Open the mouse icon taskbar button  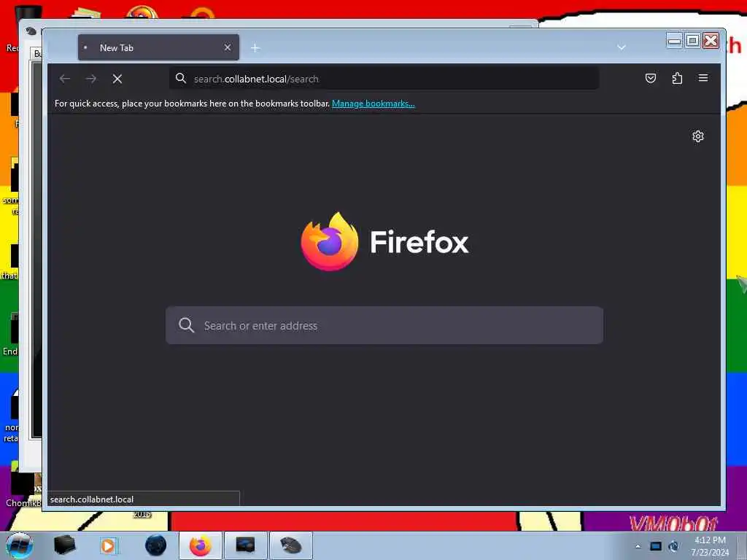[x=291, y=545]
